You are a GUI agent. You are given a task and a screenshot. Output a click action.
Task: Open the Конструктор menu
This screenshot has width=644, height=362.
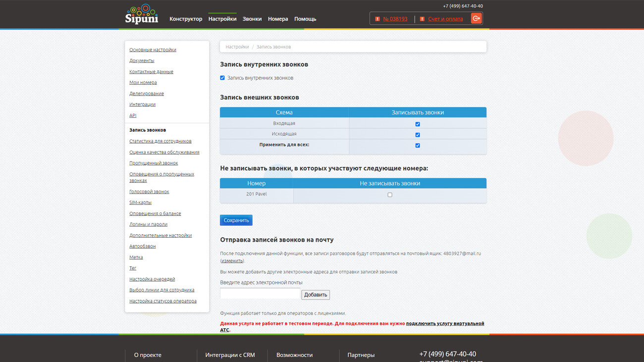(186, 19)
